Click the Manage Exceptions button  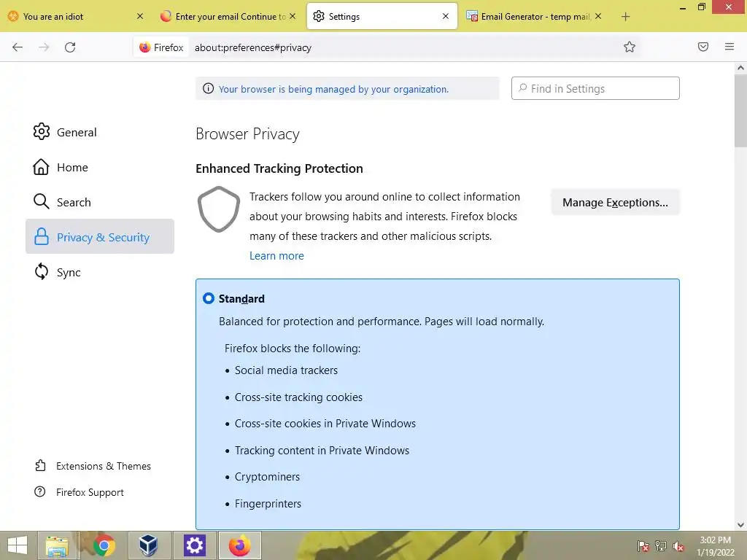(615, 203)
